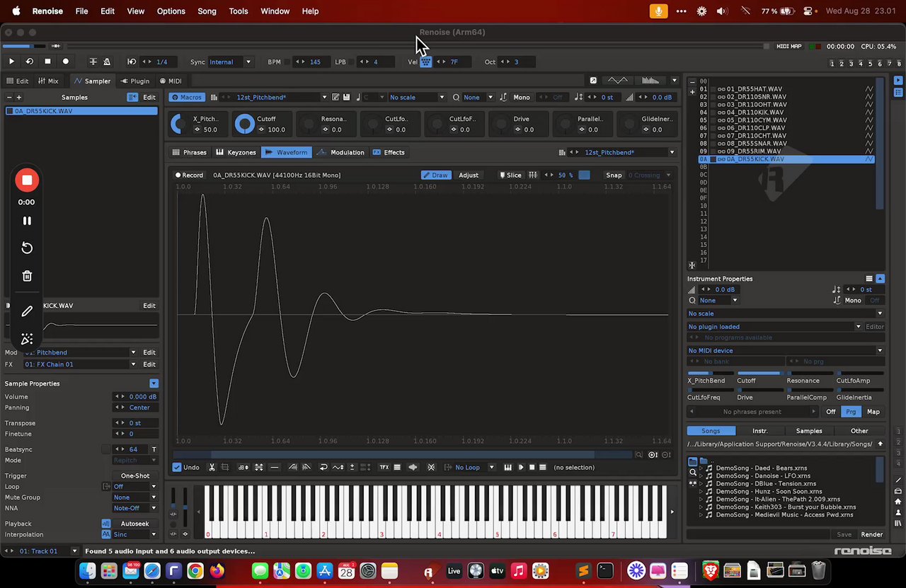Open the Effects section tab

tap(389, 152)
